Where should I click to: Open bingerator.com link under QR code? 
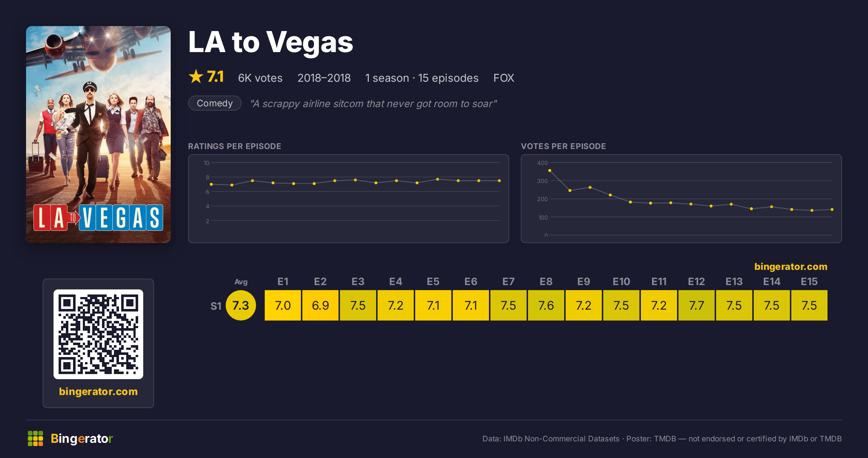[x=98, y=391]
